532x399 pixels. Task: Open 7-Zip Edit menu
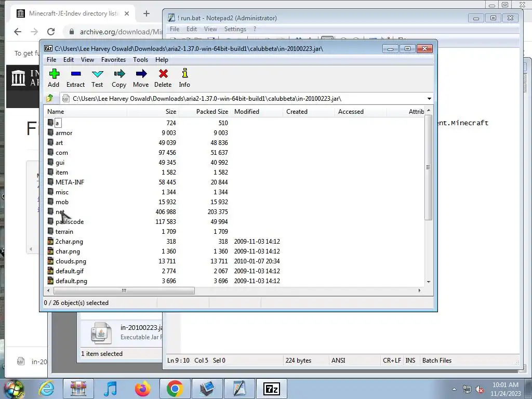69,60
